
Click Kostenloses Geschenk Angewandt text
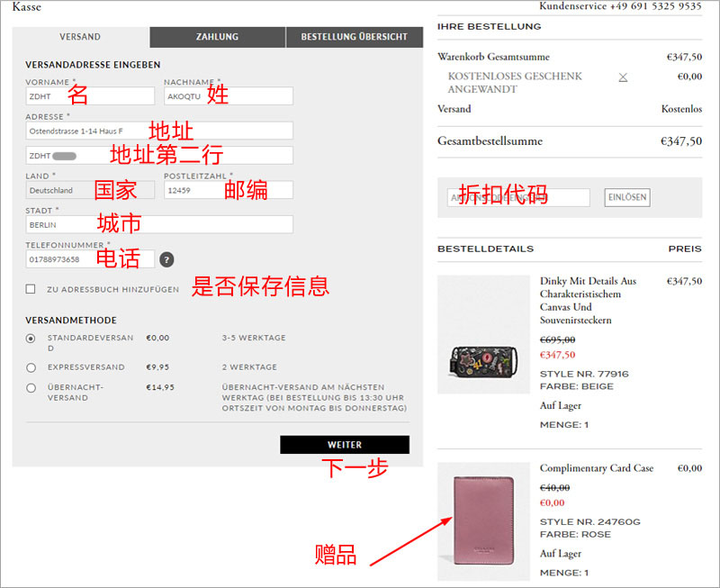(515, 83)
